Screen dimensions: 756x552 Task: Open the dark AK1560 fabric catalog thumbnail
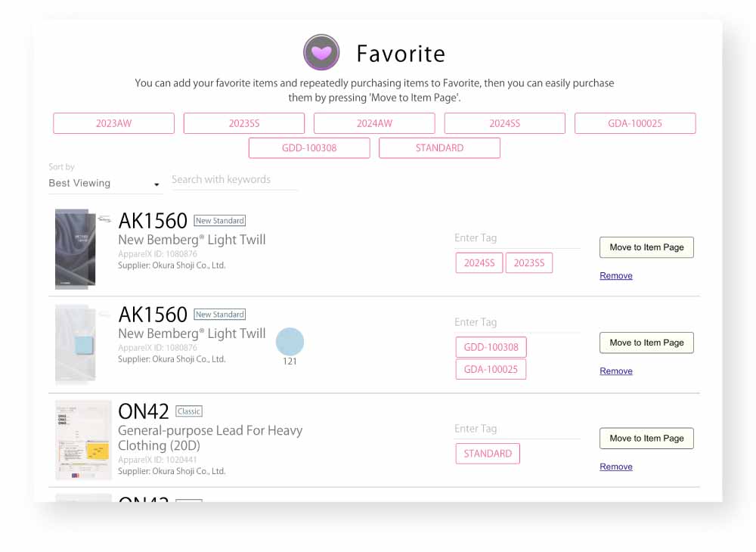pyautogui.click(x=75, y=249)
